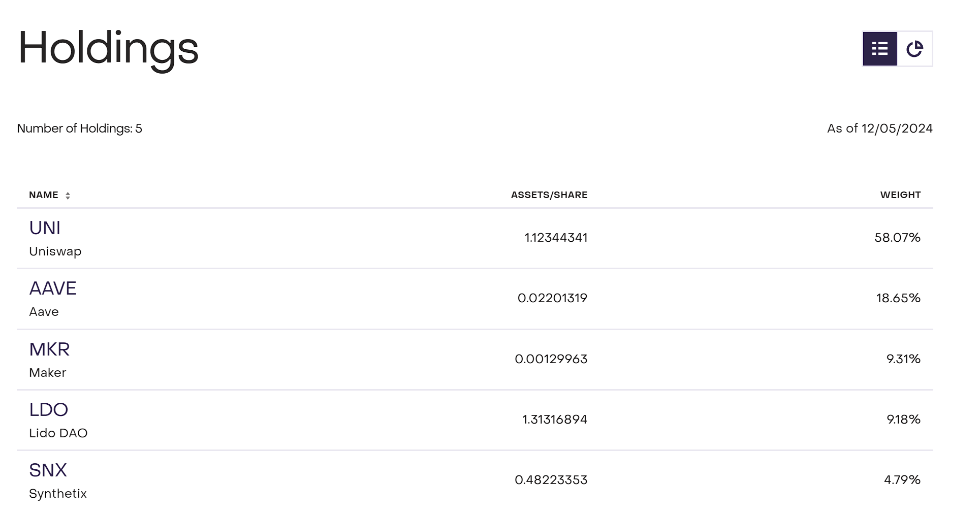980x514 pixels.
Task: Select the Synthetix name text
Action: click(x=57, y=494)
